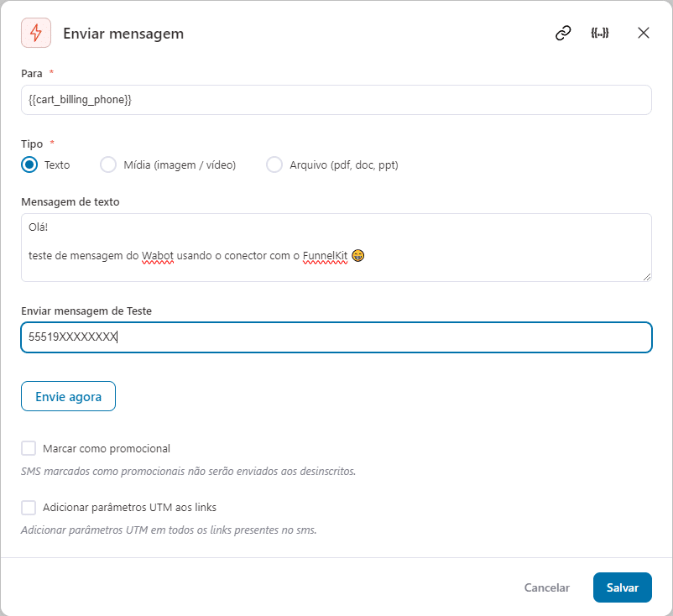
Task: Open the merge tags curly braces icon
Action: coord(599,33)
